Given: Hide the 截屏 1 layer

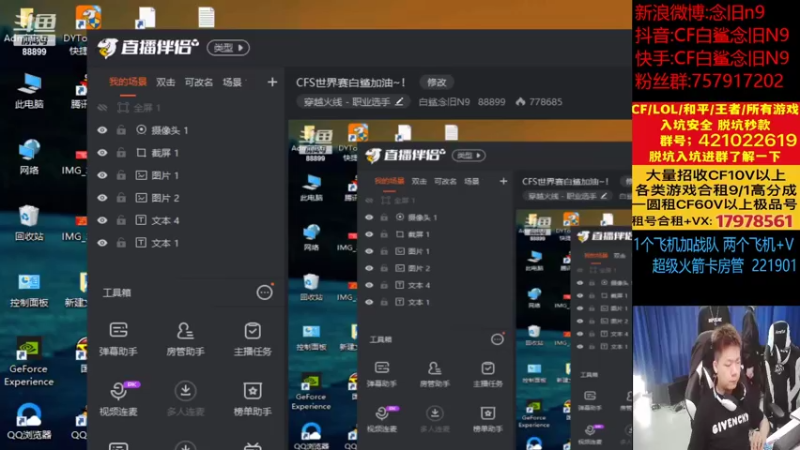Looking at the screenshot, I should pos(103,153).
